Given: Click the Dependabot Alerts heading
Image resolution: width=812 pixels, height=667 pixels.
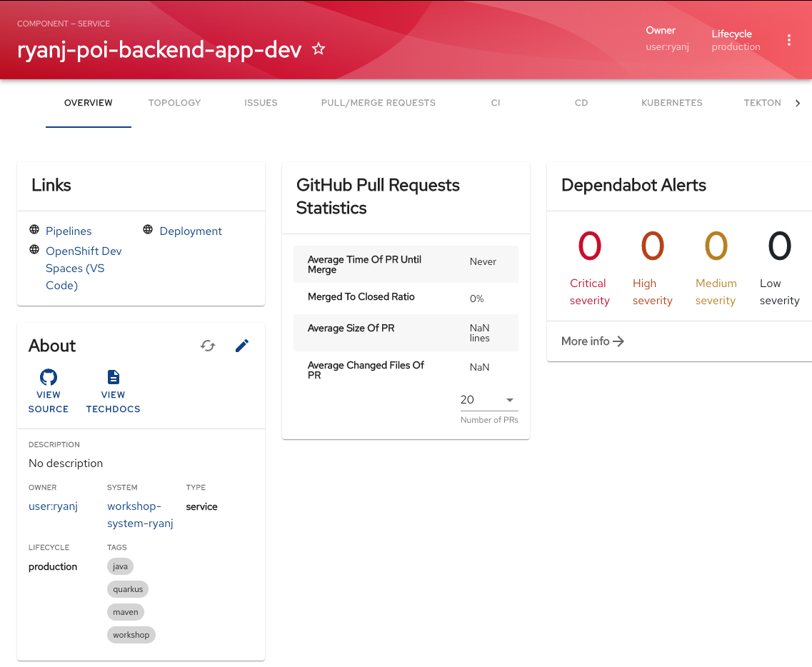Looking at the screenshot, I should pyautogui.click(x=633, y=186).
